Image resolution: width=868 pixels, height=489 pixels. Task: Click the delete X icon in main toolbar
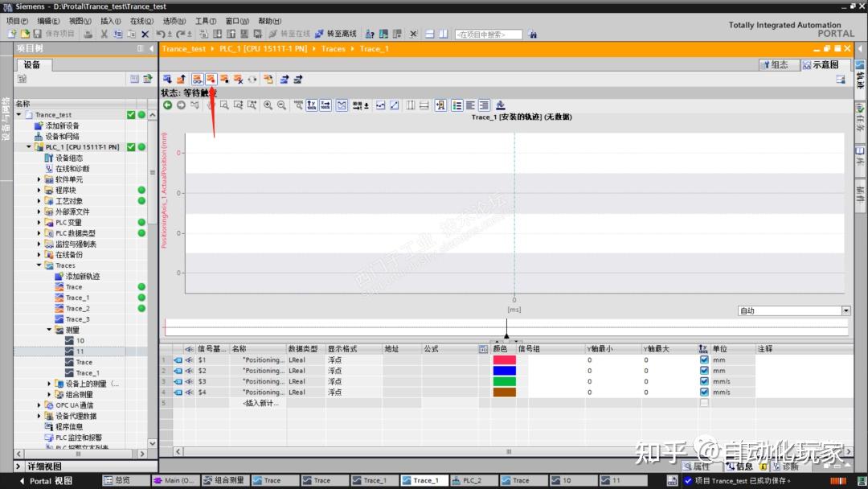click(x=145, y=34)
